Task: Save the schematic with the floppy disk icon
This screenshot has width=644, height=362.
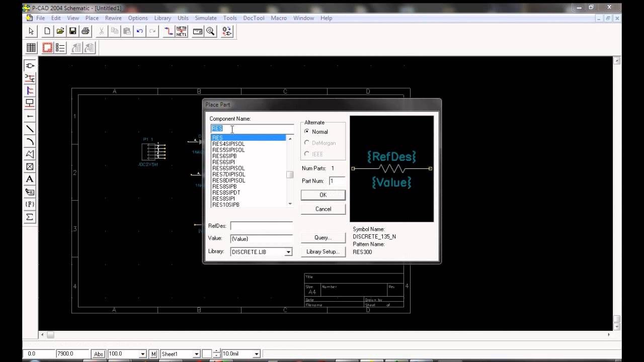Action: pyautogui.click(x=72, y=31)
